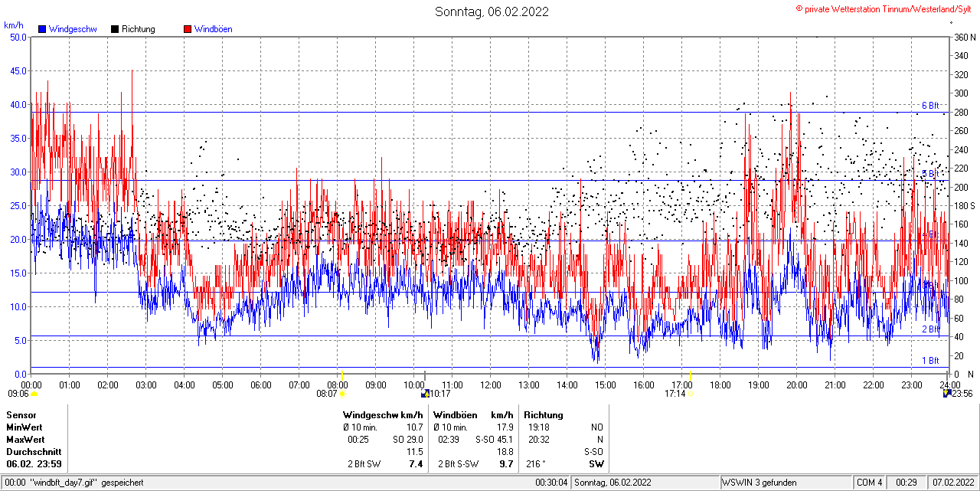This screenshot has width=980, height=491.
Task: Click the red Windböen legend swatch
Action: [188, 29]
